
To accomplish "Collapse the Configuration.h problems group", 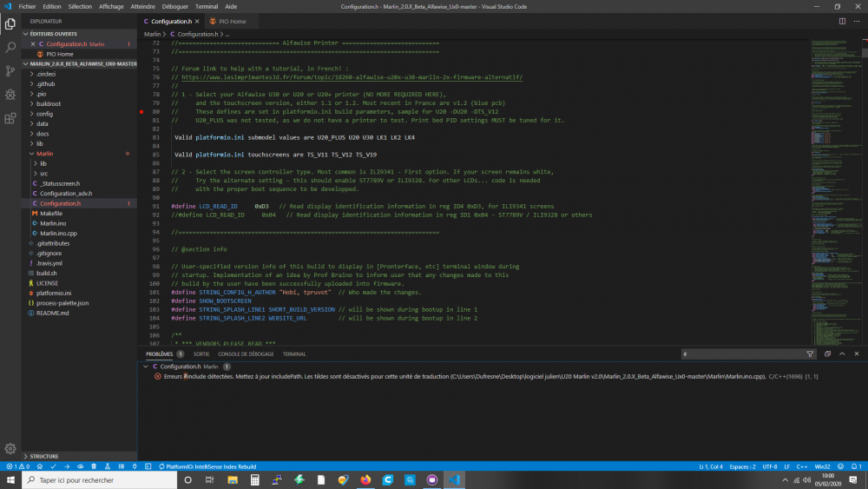I will 146,367.
